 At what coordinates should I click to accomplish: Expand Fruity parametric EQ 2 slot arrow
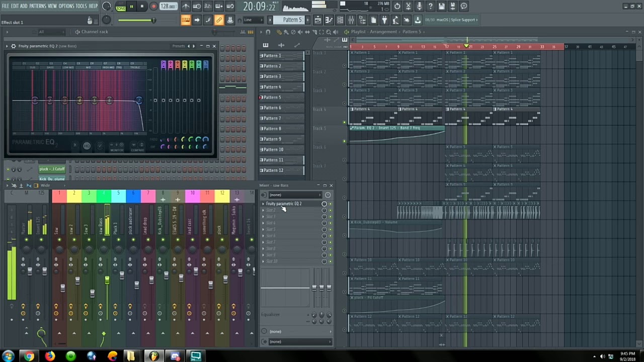263,204
